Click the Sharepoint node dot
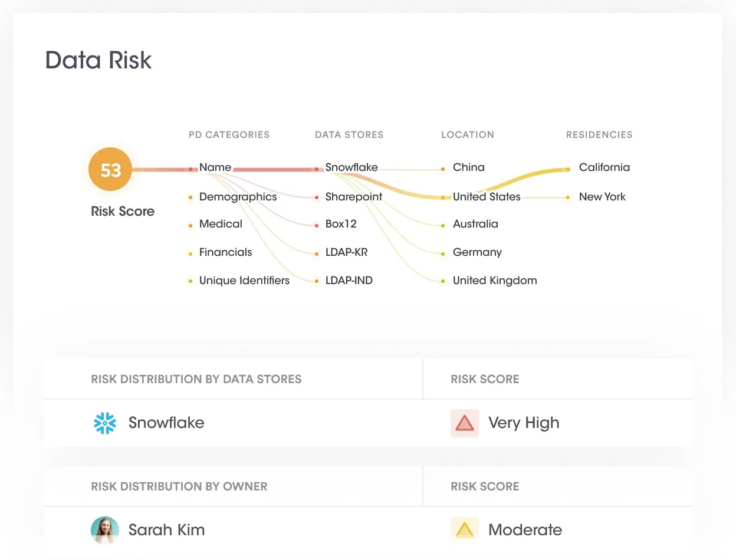The height and width of the screenshot is (560, 736). pos(317,197)
